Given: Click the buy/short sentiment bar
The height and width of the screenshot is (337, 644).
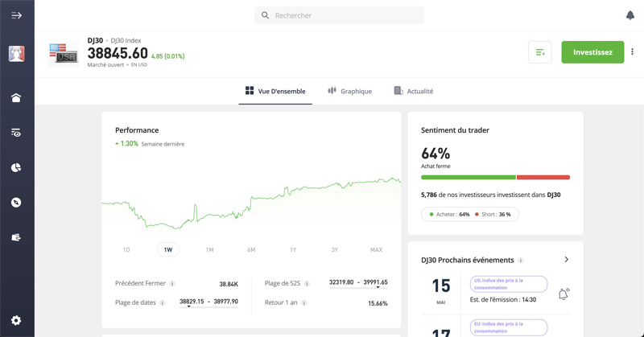Looking at the screenshot, I should coord(495,177).
